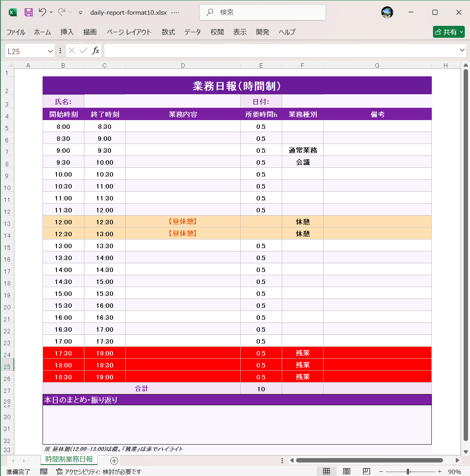Open the ヘルプ ribbon tab

(287, 32)
